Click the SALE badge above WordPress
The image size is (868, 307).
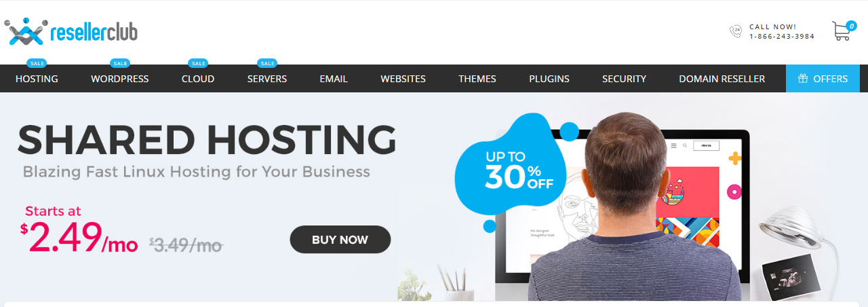(x=120, y=63)
